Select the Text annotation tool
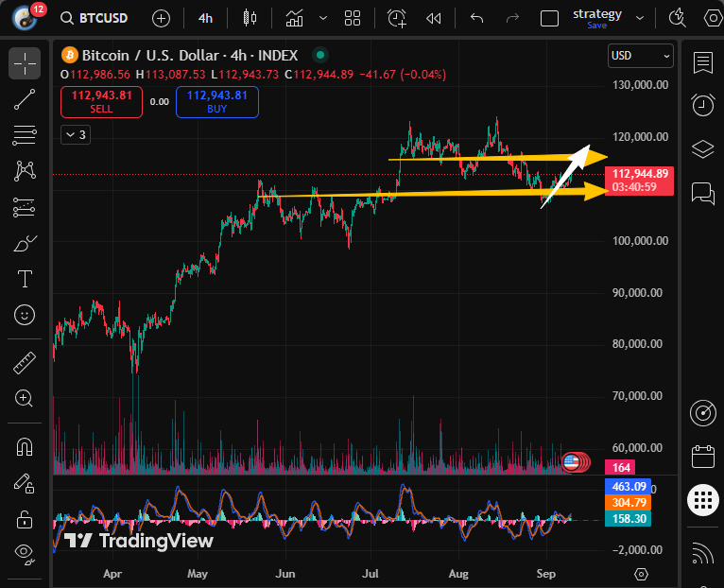This screenshot has width=724, height=588. 25,279
